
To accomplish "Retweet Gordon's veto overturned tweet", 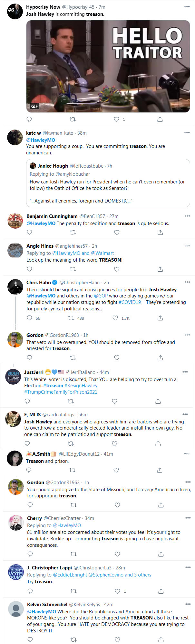I will click(x=73, y=358).
